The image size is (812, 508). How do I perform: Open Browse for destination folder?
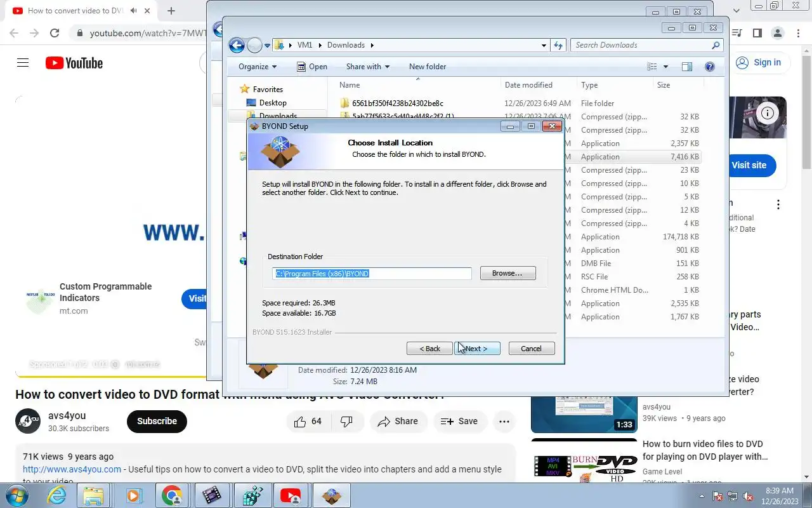tap(507, 273)
